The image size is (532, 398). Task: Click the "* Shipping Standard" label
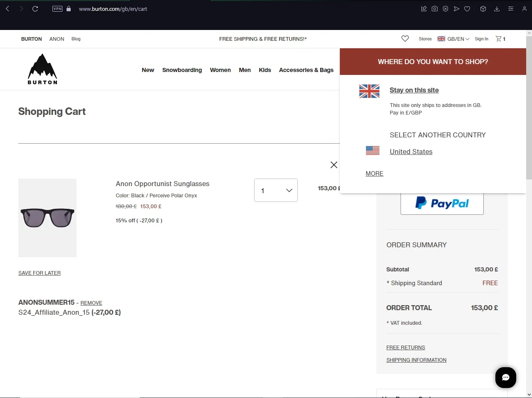414,283
